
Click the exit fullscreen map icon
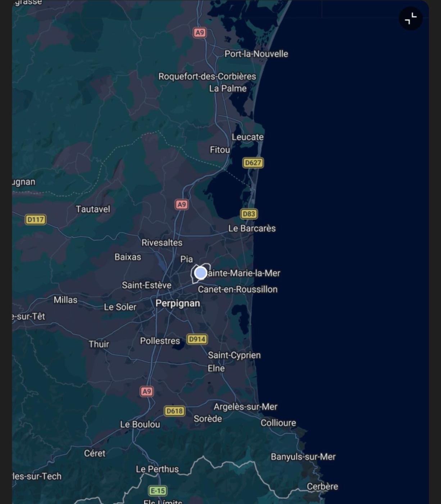click(x=410, y=18)
